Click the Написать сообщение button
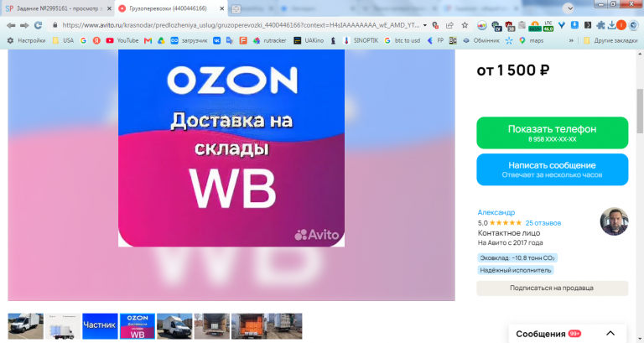Viewport: 644px width, 343px height. pos(552,169)
